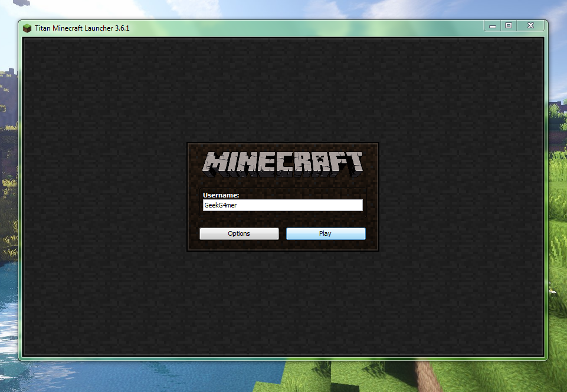
Task: Click the maximize icon on the launcher
Action: [x=508, y=25]
